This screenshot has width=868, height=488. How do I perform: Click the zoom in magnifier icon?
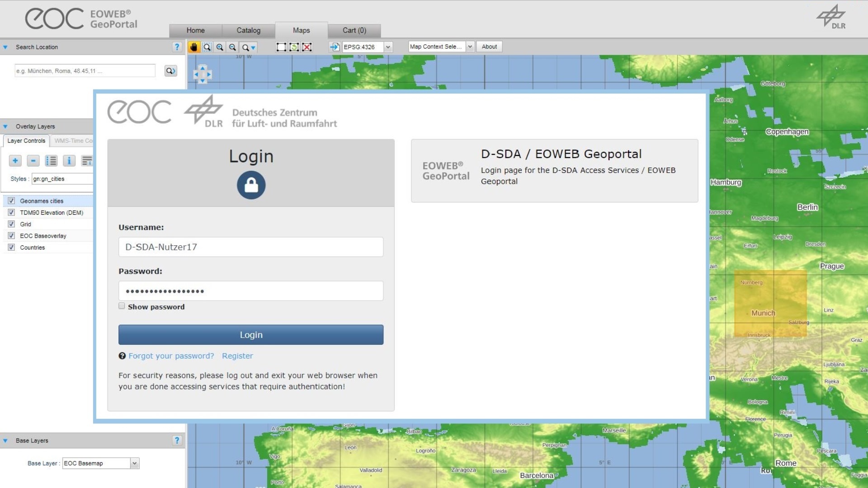click(x=220, y=47)
